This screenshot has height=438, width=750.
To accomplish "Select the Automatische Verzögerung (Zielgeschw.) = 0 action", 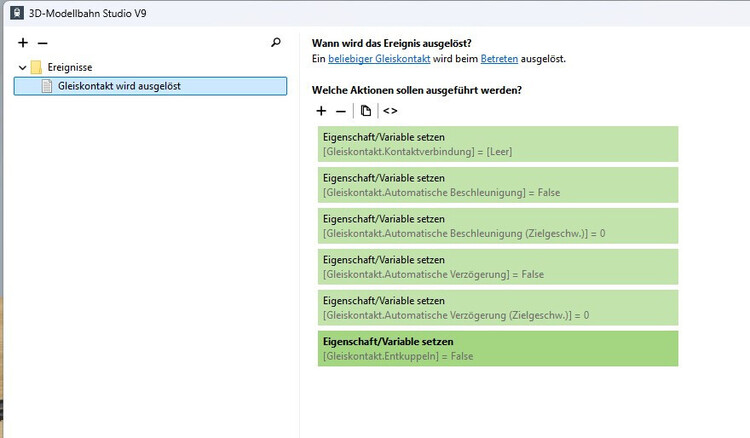I will (x=498, y=307).
